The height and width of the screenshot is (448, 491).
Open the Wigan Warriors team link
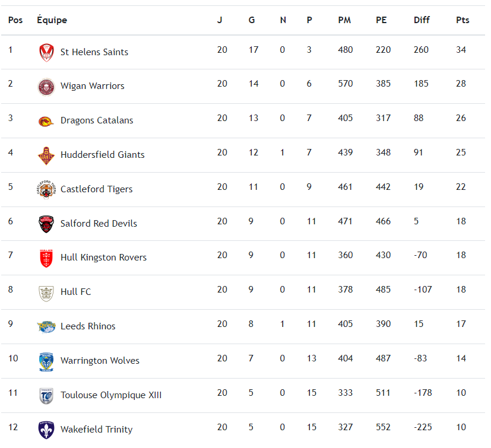92,86
